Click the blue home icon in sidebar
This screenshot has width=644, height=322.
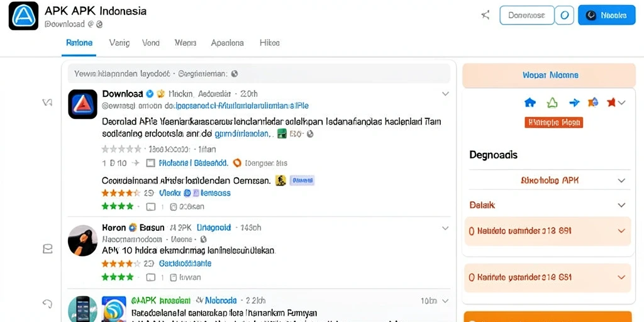530,103
